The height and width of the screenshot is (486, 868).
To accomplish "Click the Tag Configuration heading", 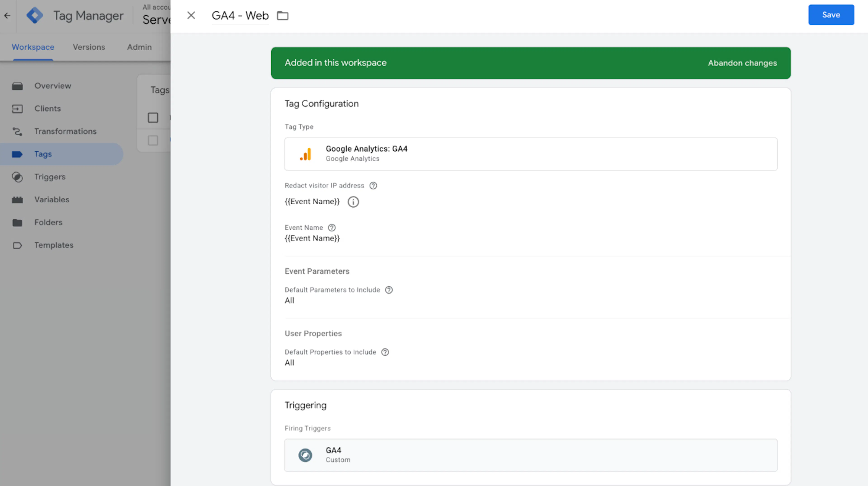I will pos(321,104).
